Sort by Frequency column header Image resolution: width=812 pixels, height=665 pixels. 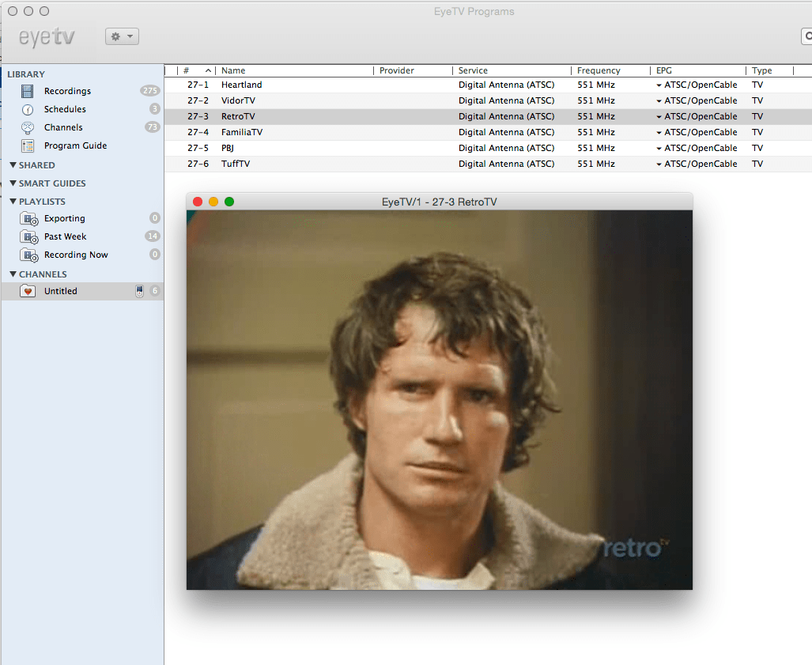pos(611,70)
